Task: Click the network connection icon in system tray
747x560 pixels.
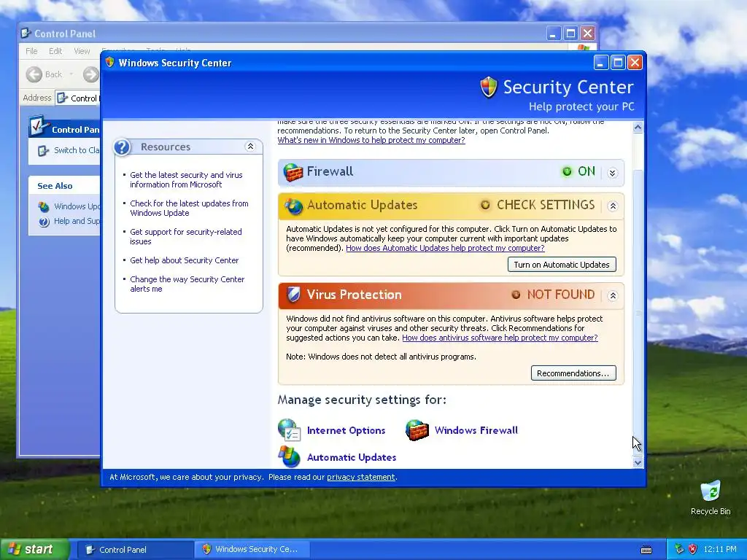Action: [x=679, y=549]
